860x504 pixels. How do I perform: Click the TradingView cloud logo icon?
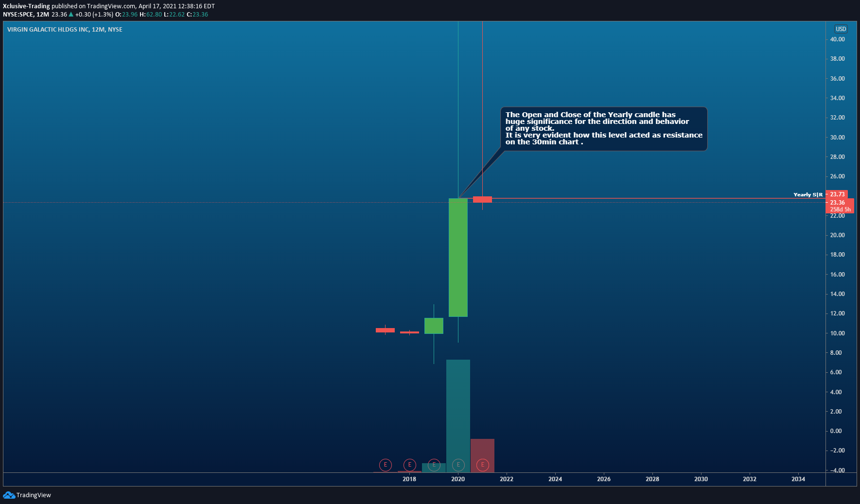pos(9,495)
